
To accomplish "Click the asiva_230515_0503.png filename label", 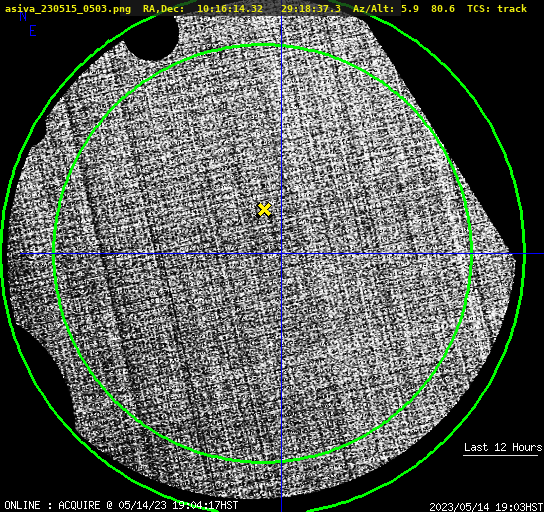I will (68, 8).
